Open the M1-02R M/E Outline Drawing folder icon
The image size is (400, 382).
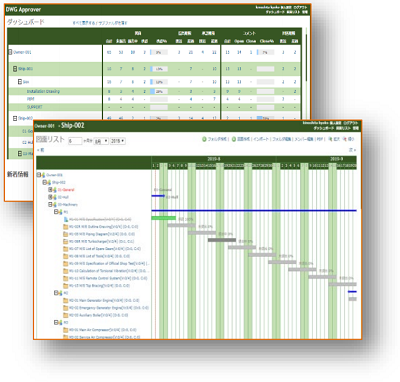pyautogui.click(x=66, y=227)
